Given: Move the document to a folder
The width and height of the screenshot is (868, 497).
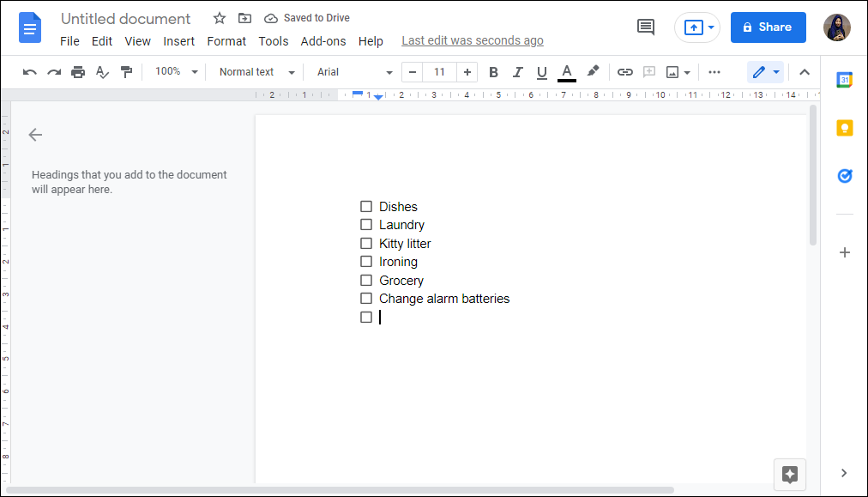Looking at the screenshot, I should (x=244, y=18).
